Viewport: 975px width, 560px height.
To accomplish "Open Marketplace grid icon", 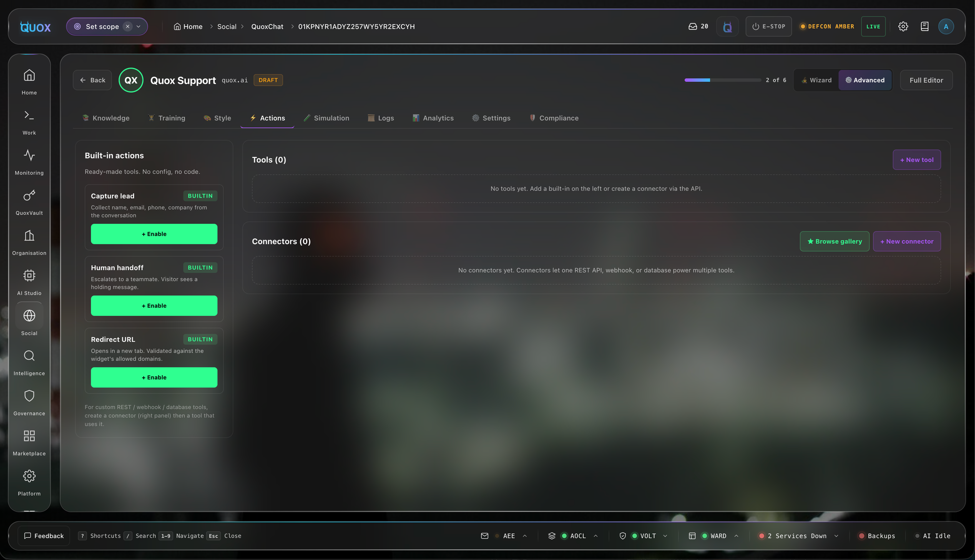I will [x=29, y=442].
